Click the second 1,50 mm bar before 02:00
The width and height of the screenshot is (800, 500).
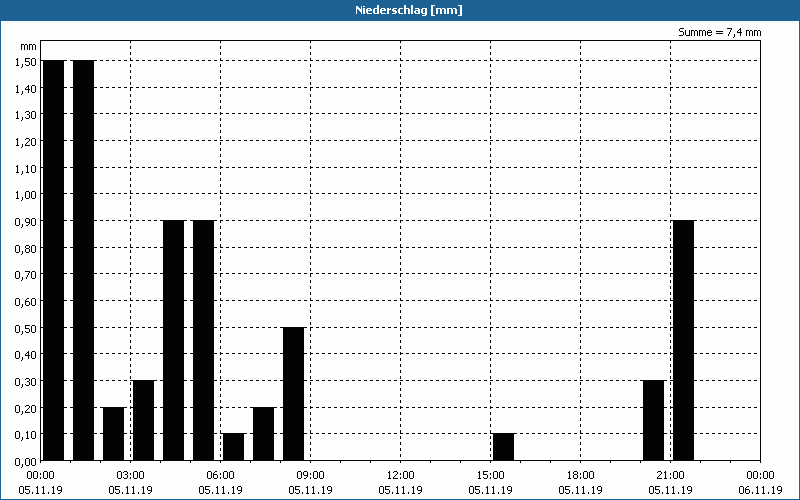[84, 260]
